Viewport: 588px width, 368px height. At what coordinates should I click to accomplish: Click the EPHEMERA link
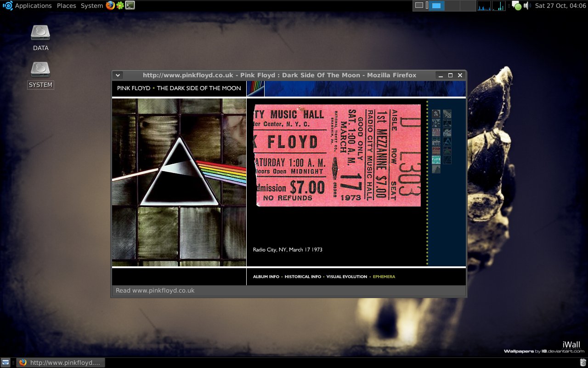coord(384,277)
